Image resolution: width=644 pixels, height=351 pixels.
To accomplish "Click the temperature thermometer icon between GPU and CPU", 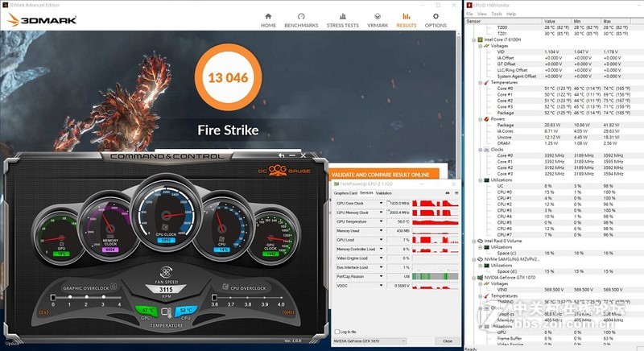I will [x=167, y=312].
